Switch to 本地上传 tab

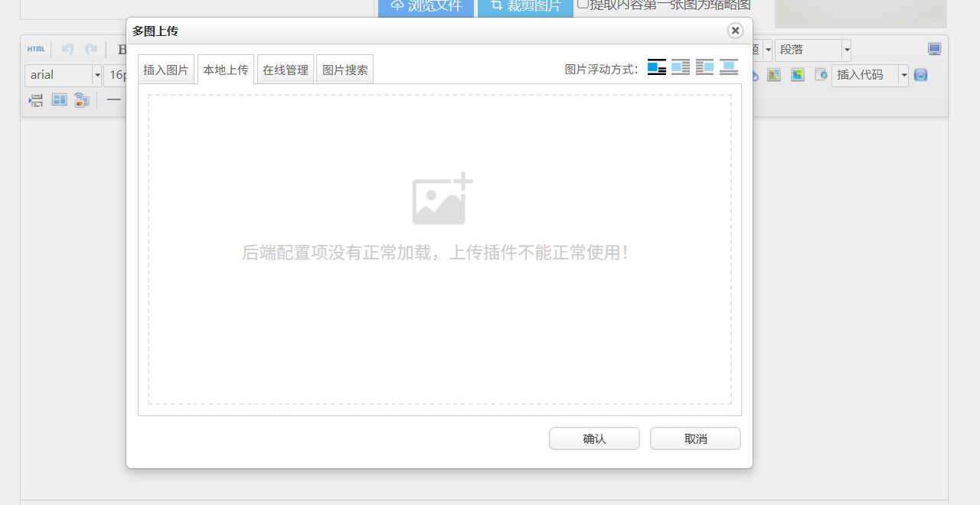pos(226,70)
